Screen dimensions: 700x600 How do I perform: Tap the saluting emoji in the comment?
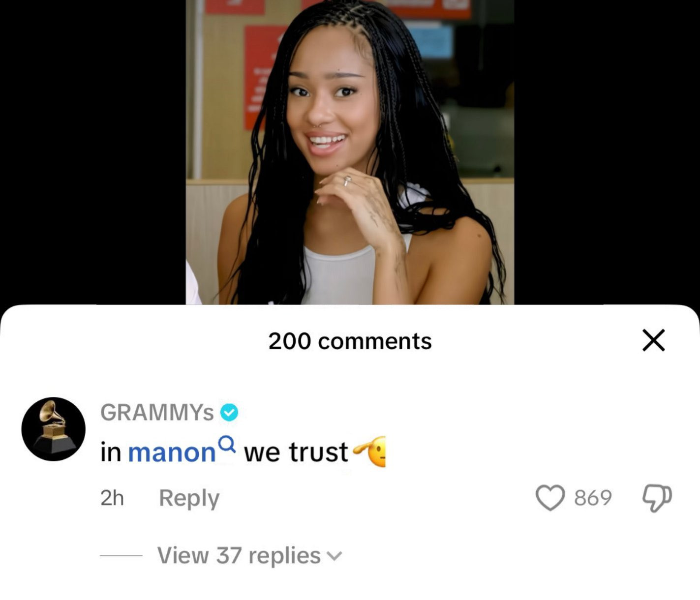(369, 451)
